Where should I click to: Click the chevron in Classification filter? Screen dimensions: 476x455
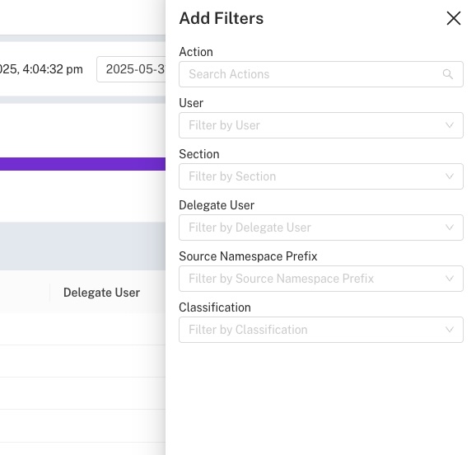point(450,330)
